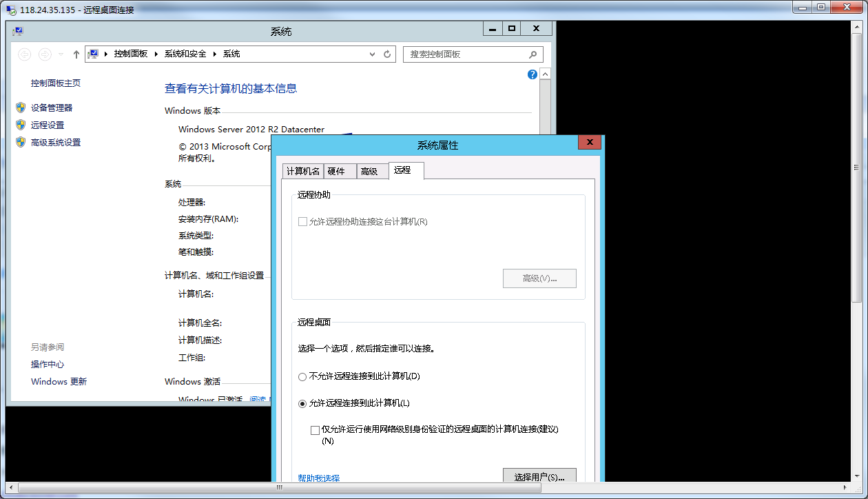Open recent locations dropdown arrow

pos(61,54)
